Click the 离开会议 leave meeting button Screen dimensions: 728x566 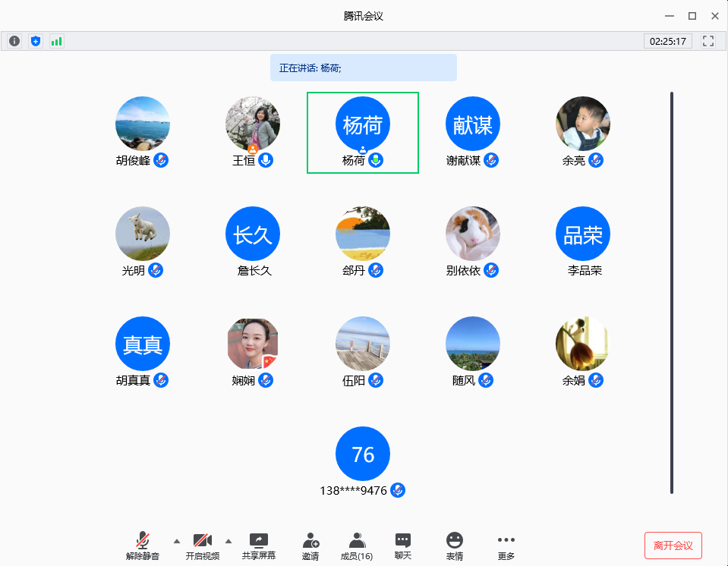click(673, 546)
